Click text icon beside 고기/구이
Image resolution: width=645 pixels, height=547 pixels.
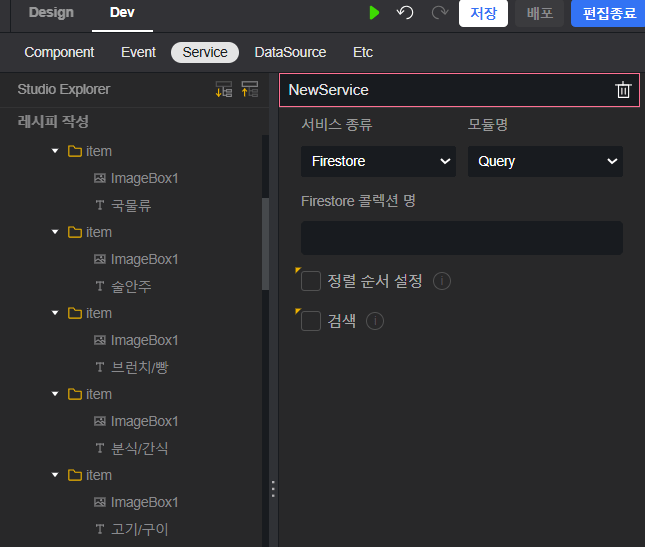point(100,529)
